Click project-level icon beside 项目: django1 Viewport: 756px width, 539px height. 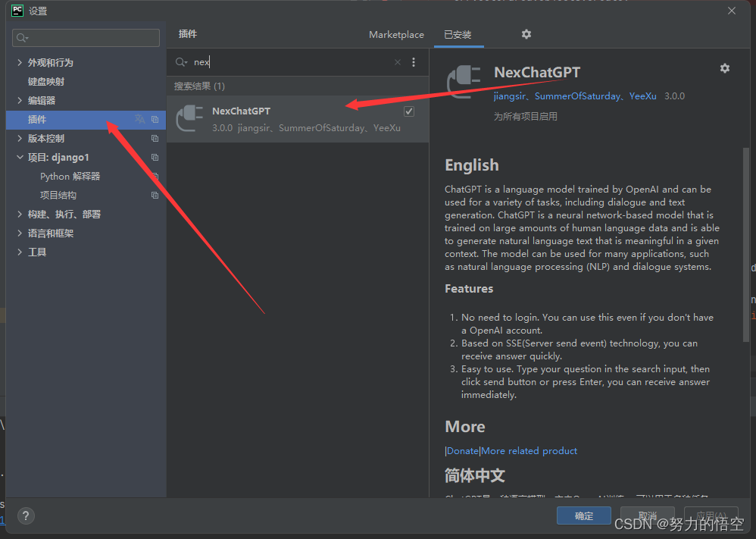155,158
